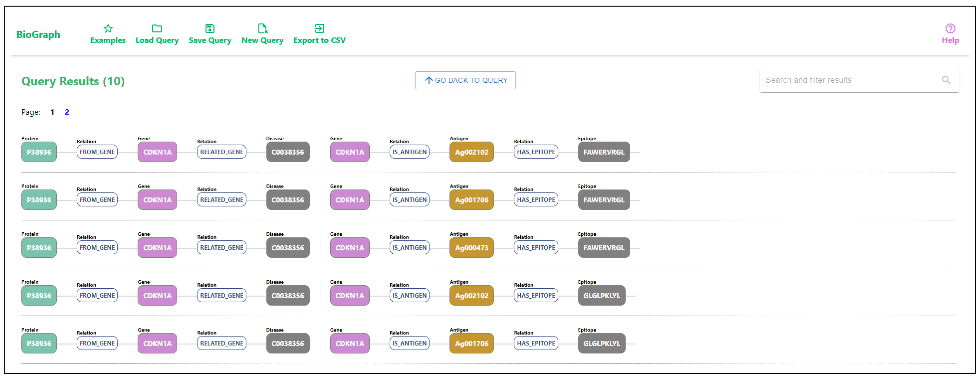Open the Load Query folder icon
The height and width of the screenshot is (381, 980).
pos(157,29)
